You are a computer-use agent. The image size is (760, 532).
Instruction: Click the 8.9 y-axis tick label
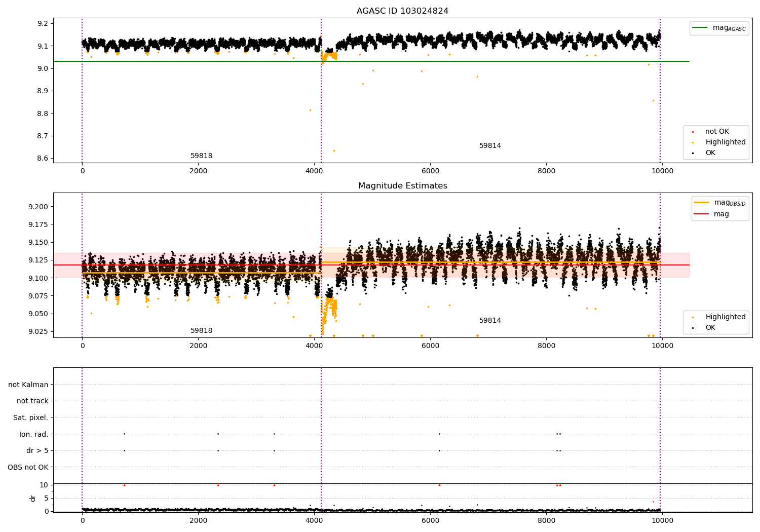43,91
